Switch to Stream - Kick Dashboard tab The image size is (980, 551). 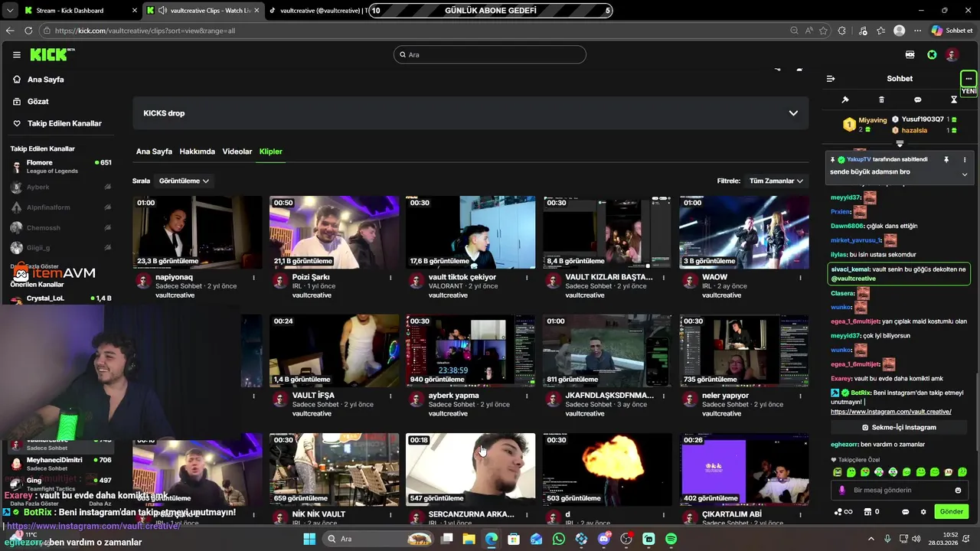[x=80, y=11]
